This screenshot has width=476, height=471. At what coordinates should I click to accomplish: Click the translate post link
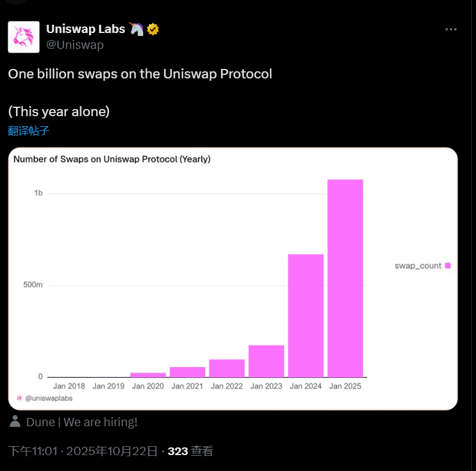point(28,131)
